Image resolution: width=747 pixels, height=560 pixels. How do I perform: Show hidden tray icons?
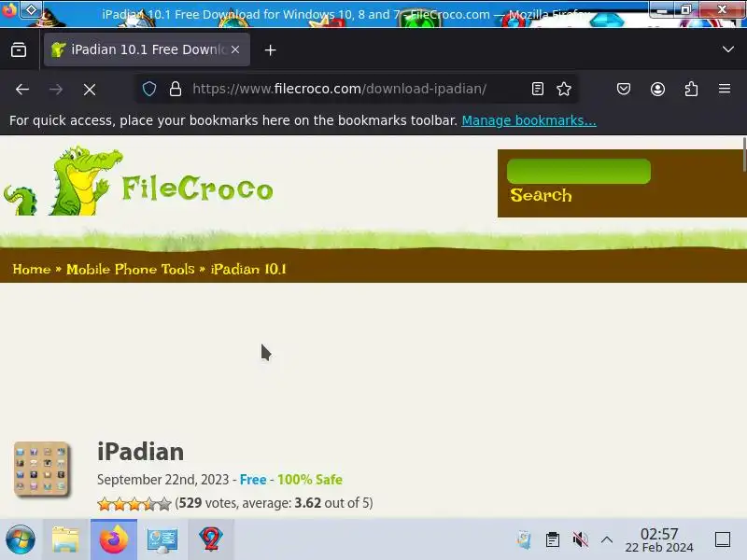click(x=607, y=539)
